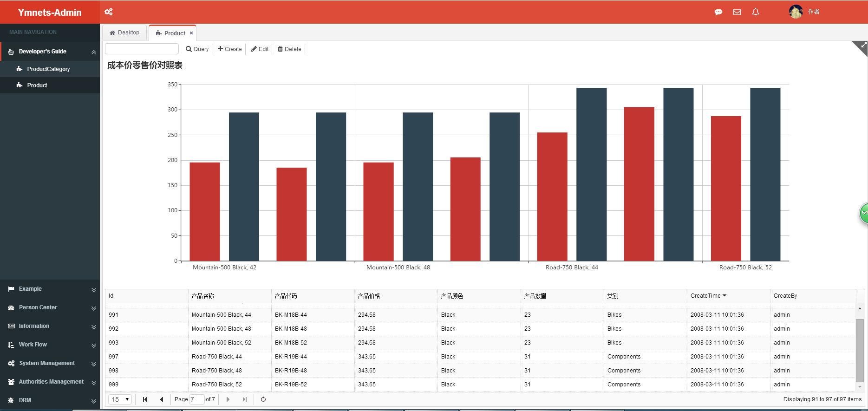The image size is (868, 411).
Task: Go to the first page of grid
Action: point(145,399)
